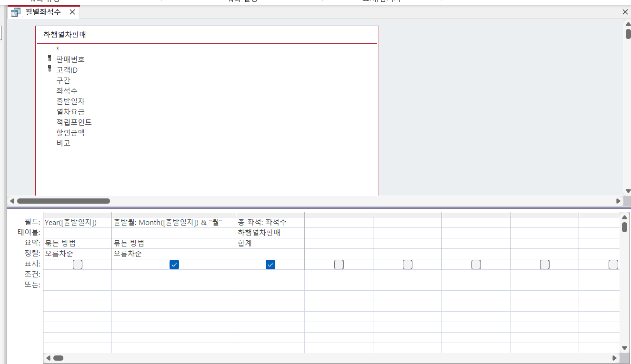
Task: Click left arrow of design grid horizontal scrollbar
Action: [48, 357]
